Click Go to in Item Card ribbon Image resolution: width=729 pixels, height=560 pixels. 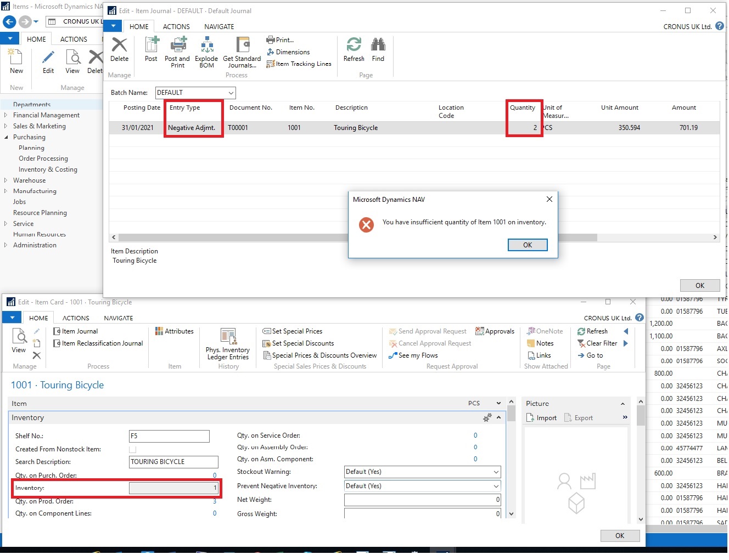coord(590,355)
